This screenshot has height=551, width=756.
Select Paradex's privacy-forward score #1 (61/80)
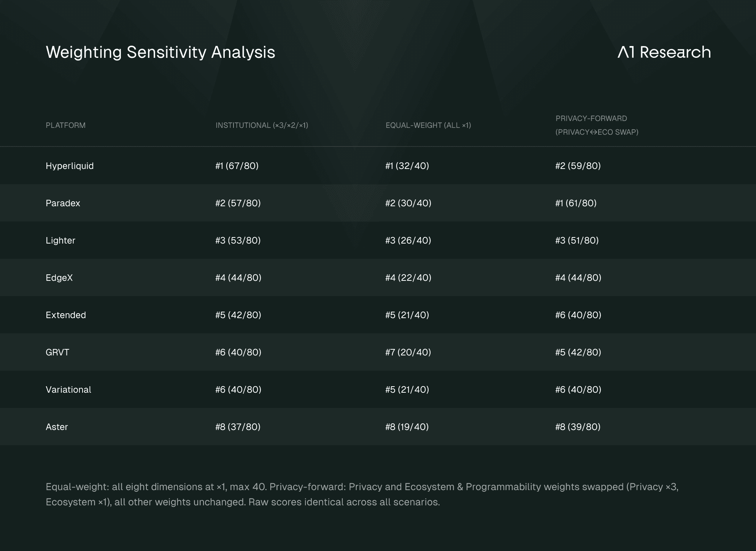point(576,203)
